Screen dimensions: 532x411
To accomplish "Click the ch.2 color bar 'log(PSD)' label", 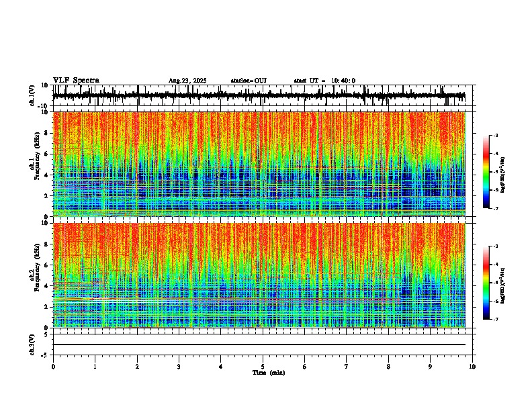I will point(502,285).
